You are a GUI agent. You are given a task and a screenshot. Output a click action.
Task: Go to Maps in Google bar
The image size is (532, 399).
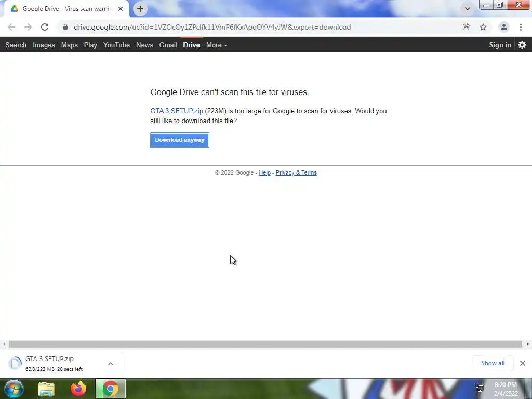coord(69,45)
